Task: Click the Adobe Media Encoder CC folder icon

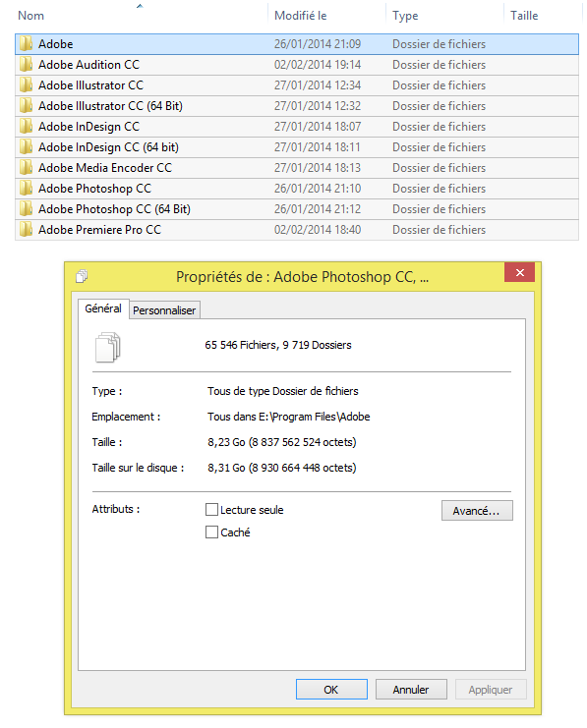Action: pos(26,168)
